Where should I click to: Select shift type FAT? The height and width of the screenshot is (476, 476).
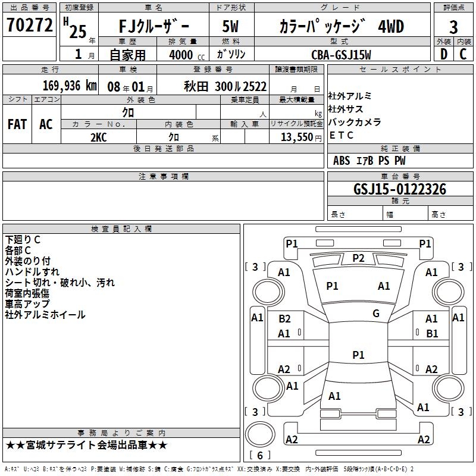point(17,124)
